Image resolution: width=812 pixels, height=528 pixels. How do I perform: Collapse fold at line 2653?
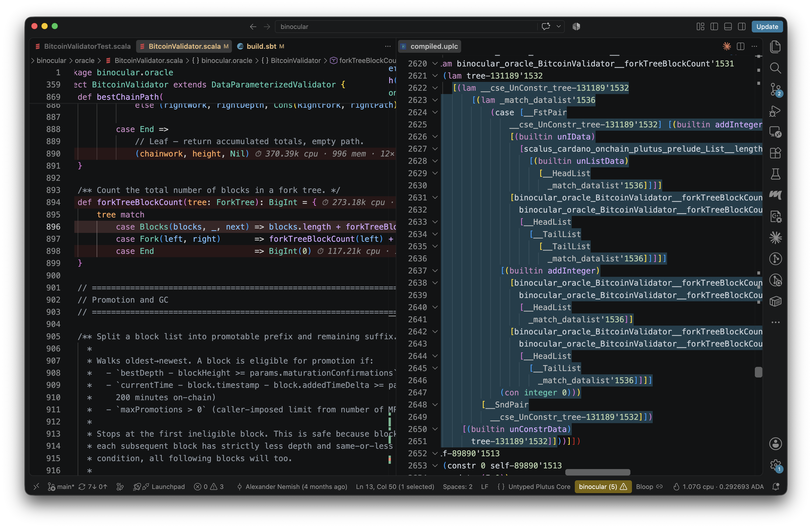(435, 466)
